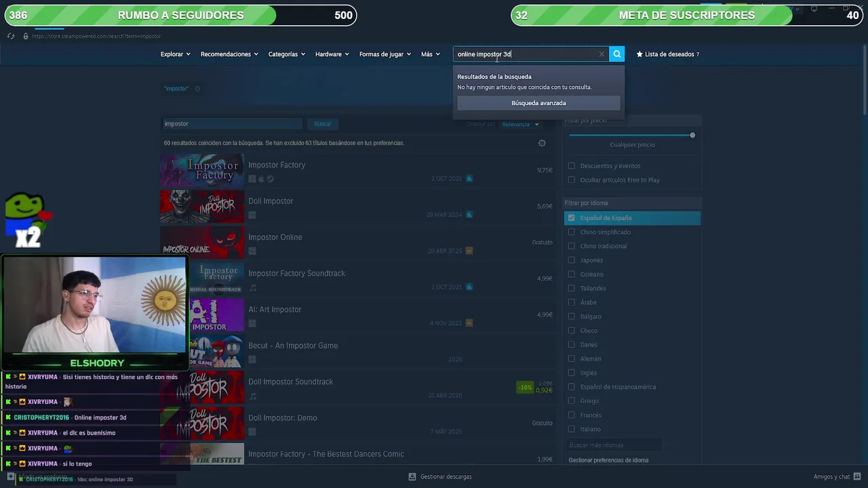This screenshot has height=488, width=868.
Task: Click review thumbs icon for Doll Impostor
Action: tap(469, 215)
